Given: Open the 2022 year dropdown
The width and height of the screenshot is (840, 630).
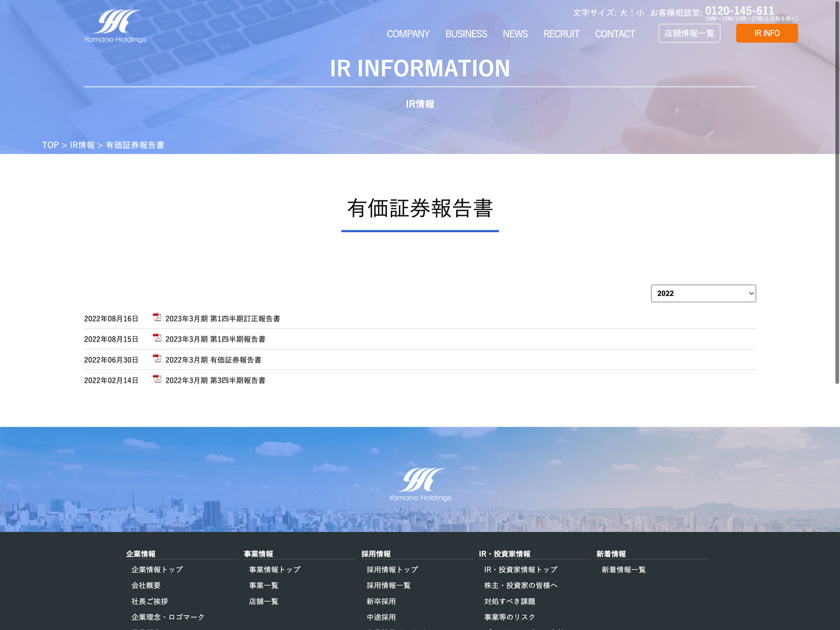Looking at the screenshot, I should (x=703, y=293).
